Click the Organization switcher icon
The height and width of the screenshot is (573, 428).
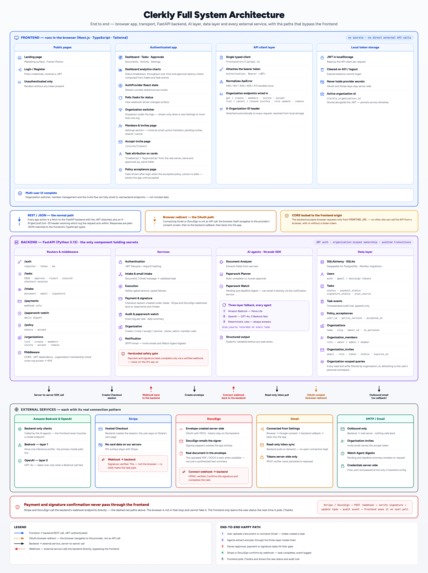click(x=120, y=110)
